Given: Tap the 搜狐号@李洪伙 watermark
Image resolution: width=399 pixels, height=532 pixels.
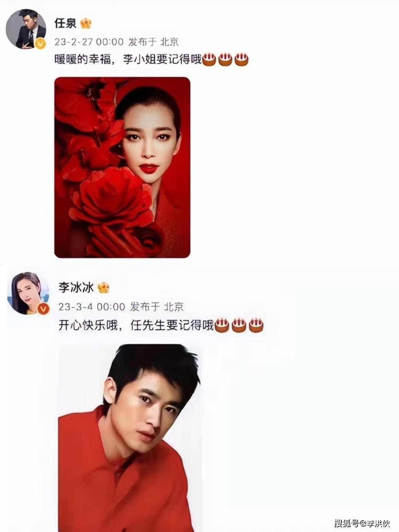Looking at the screenshot, I should pyautogui.click(x=362, y=523).
